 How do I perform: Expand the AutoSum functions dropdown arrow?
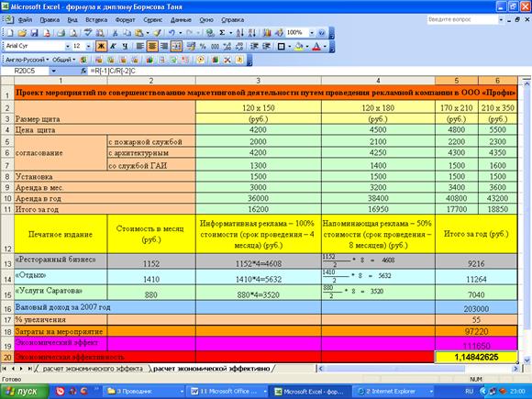coord(231,33)
